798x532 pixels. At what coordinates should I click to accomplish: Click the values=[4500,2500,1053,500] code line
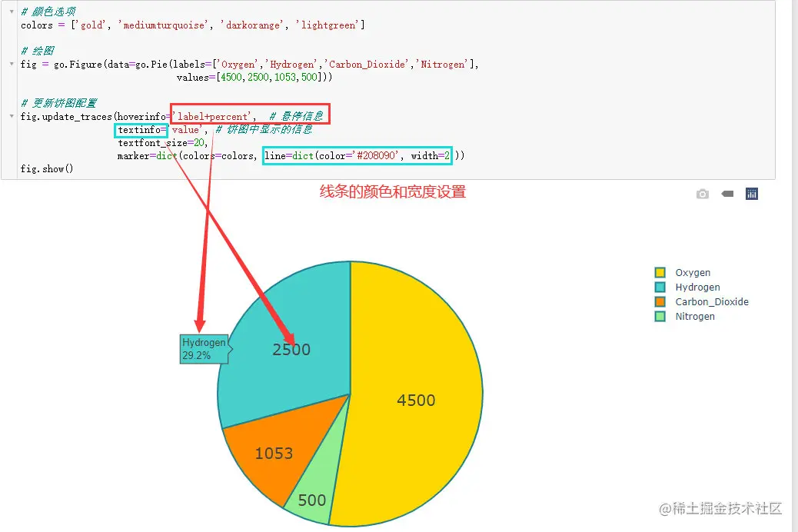pyautogui.click(x=254, y=78)
